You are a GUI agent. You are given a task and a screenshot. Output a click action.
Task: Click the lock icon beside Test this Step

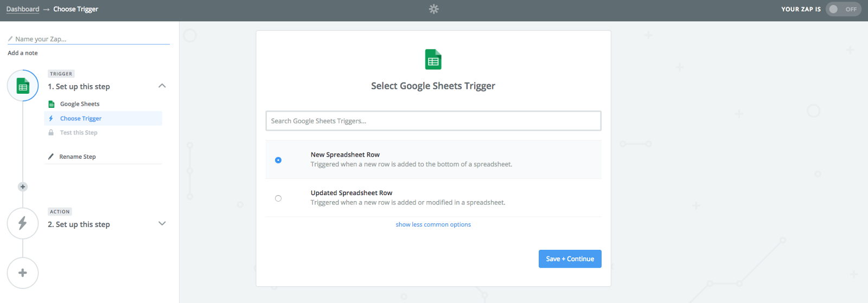point(51,133)
